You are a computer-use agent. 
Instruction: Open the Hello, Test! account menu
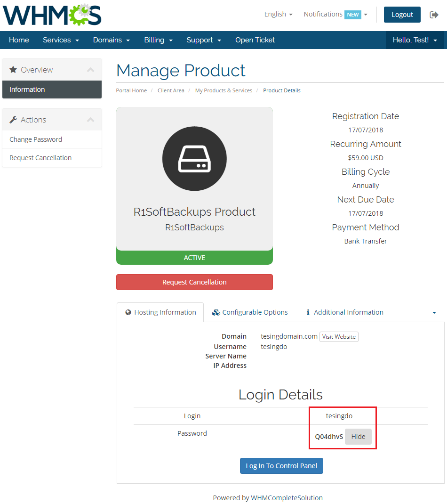(x=415, y=40)
